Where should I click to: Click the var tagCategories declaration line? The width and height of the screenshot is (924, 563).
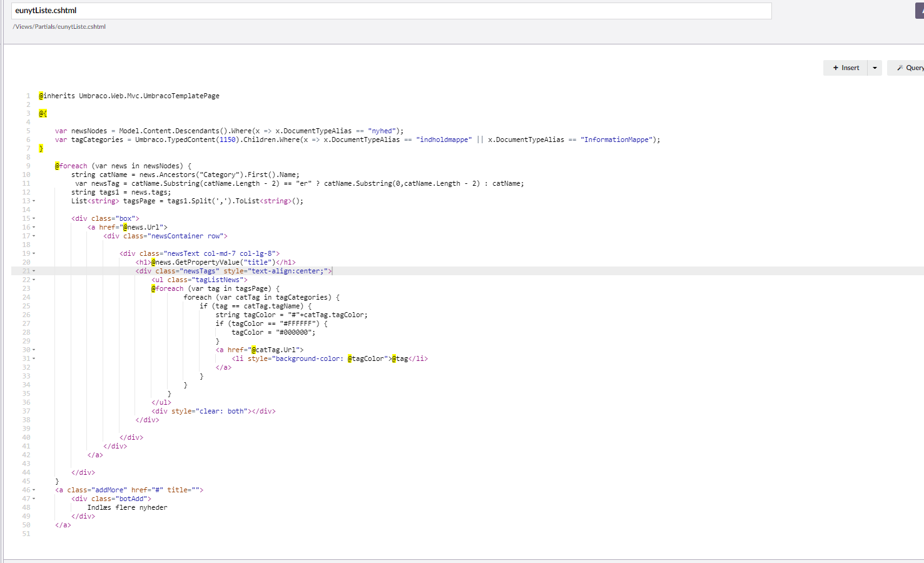pyautogui.click(x=357, y=139)
